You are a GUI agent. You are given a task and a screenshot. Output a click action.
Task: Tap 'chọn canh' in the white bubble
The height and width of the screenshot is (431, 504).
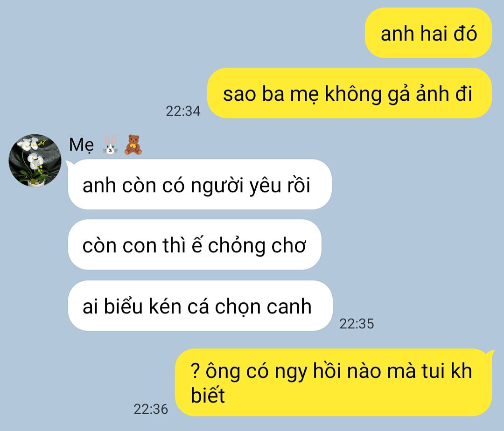coord(263,307)
